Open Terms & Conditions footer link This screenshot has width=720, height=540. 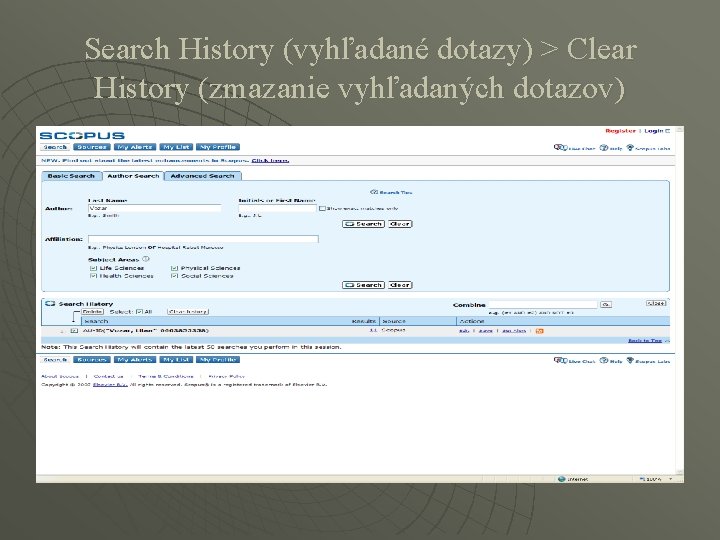coord(166,376)
